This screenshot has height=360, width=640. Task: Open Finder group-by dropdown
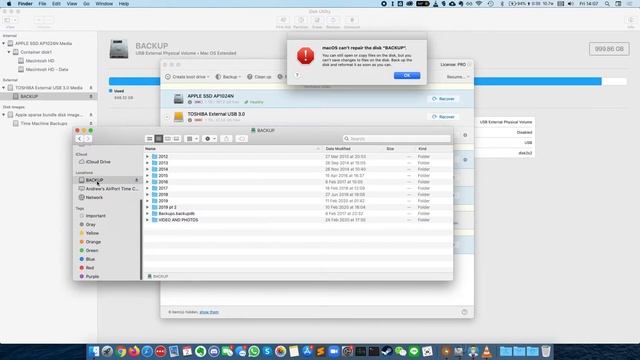[192, 139]
